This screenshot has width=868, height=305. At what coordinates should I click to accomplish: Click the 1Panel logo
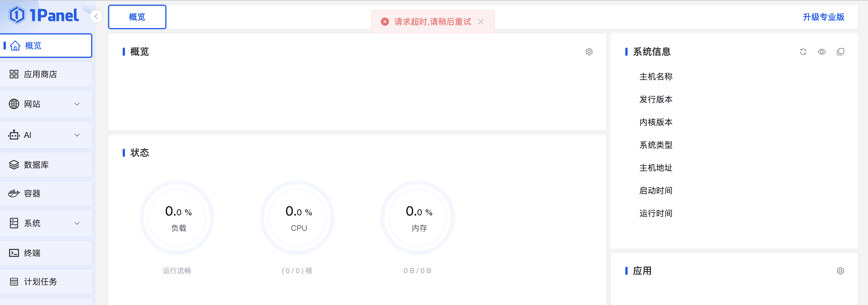(44, 15)
